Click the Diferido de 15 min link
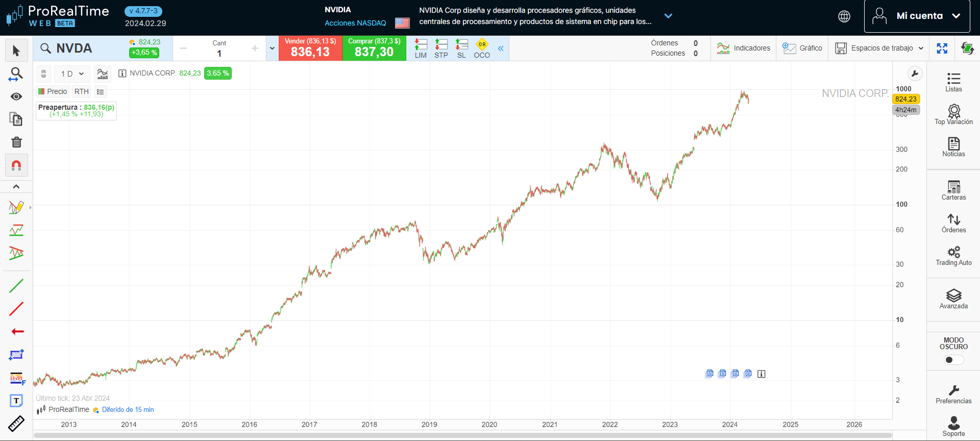 point(128,409)
